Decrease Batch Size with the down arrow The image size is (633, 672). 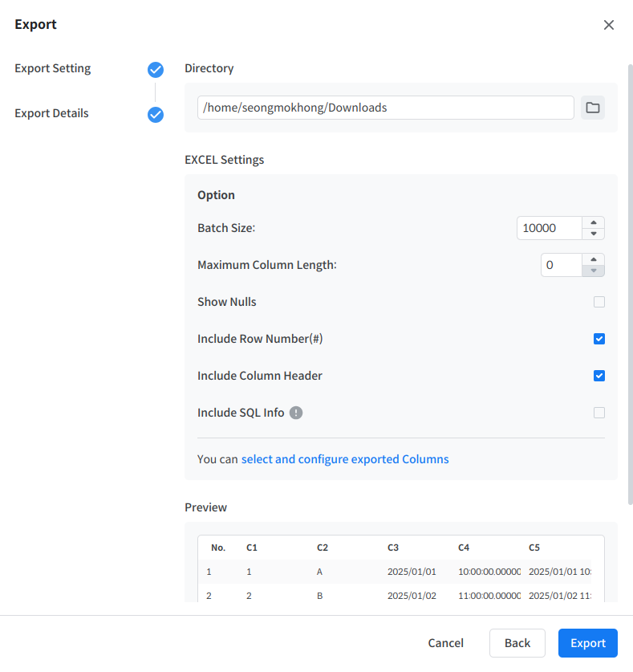[593, 234]
